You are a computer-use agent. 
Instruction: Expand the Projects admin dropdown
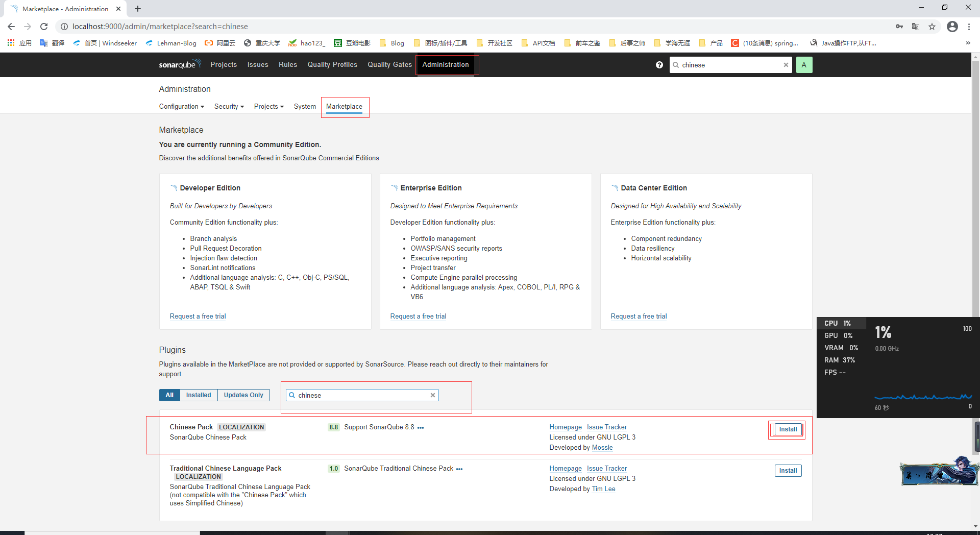pos(269,107)
